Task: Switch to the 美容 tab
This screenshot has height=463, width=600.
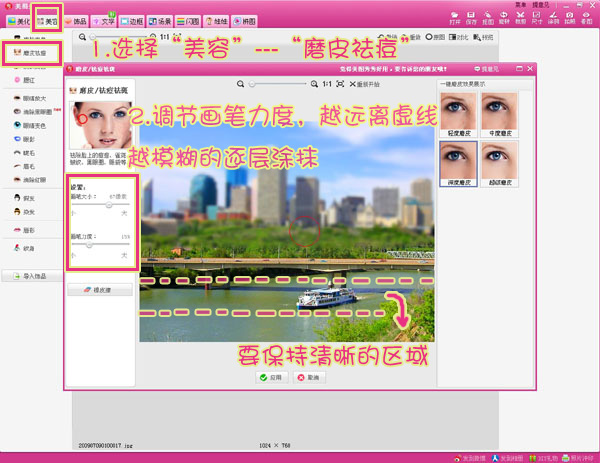Action: [47, 21]
